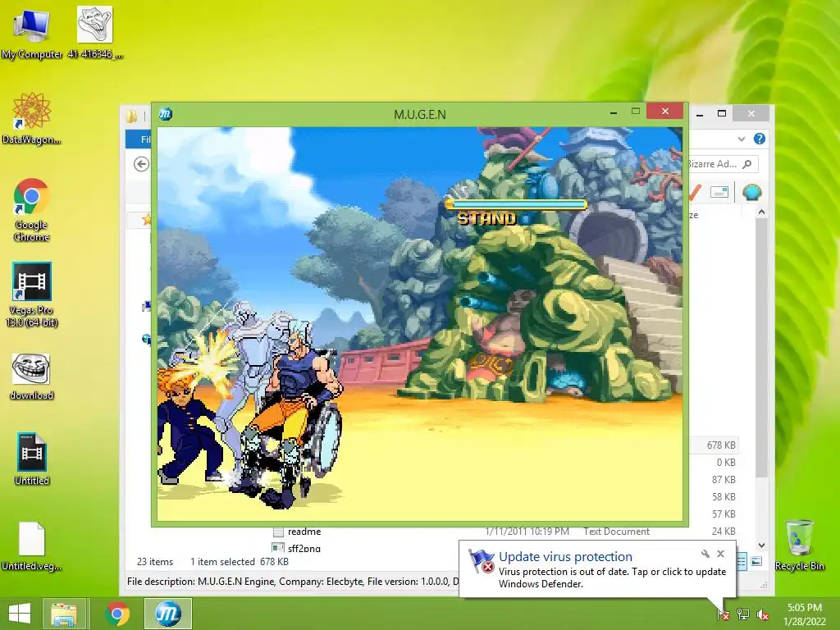Click the magnifier icon in Explorer search
The height and width of the screenshot is (630, 840).
pyautogui.click(x=747, y=164)
